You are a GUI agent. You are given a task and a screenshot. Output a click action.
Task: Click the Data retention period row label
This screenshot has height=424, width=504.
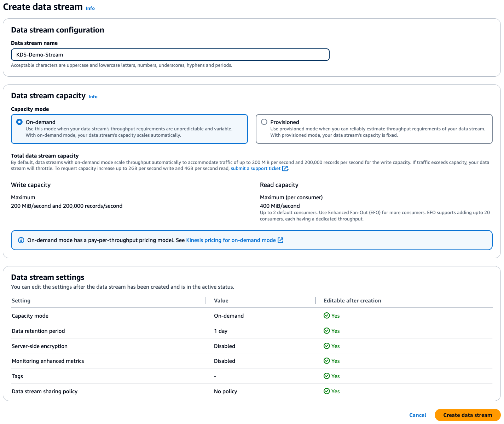point(38,331)
